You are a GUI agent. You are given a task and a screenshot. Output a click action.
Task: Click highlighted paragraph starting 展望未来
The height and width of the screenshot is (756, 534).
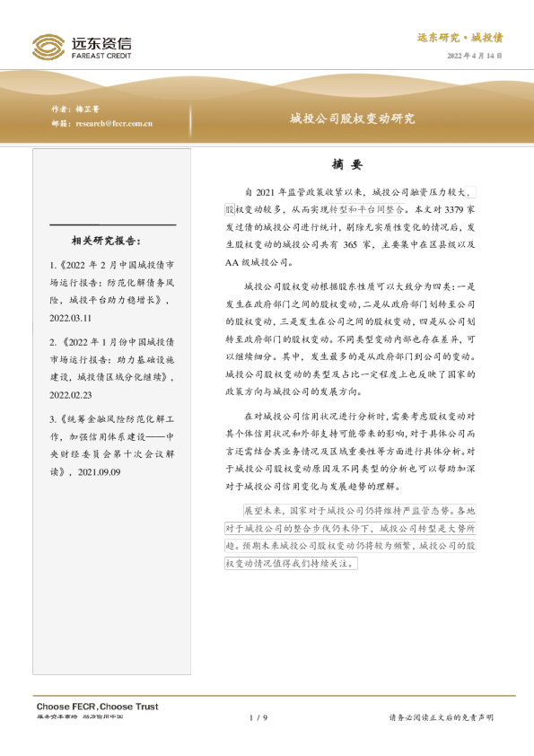pos(350,537)
